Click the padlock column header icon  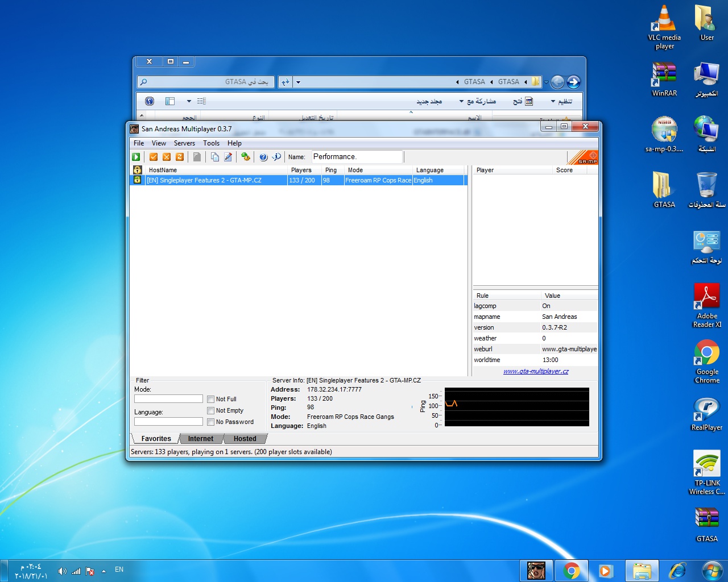click(137, 170)
